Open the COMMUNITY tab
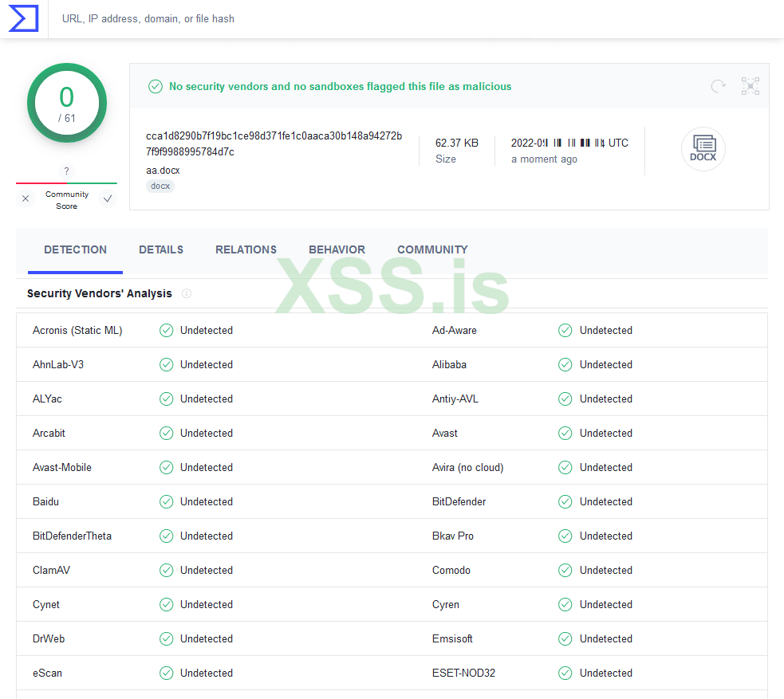Viewport: 784px width, 699px height. (x=432, y=249)
